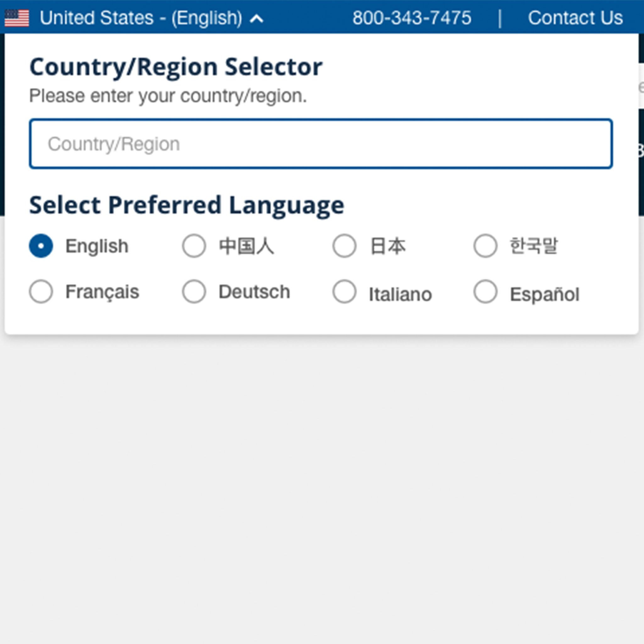Click the Deutsch label text
The image size is (644, 644).
254,292
